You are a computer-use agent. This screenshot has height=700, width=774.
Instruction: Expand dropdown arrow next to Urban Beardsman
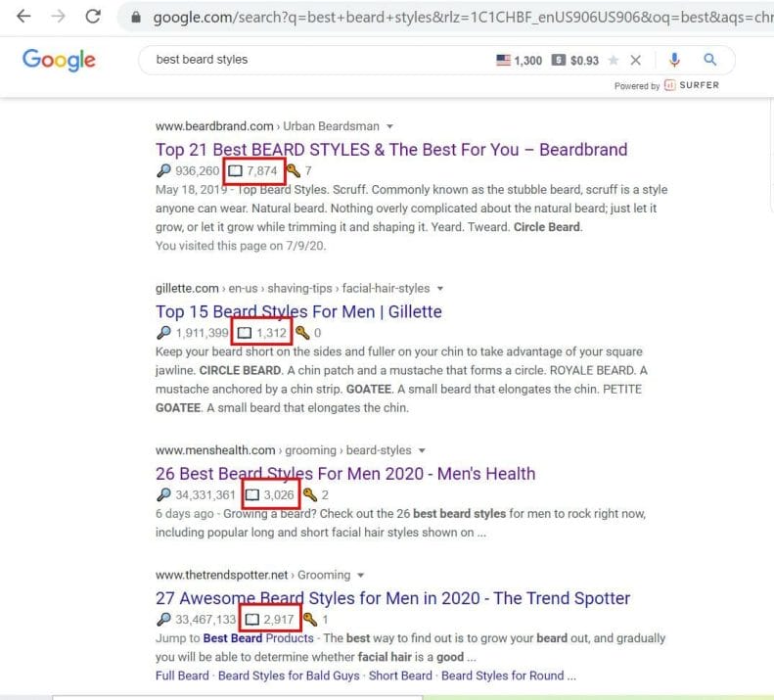click(x=390, y=127)
